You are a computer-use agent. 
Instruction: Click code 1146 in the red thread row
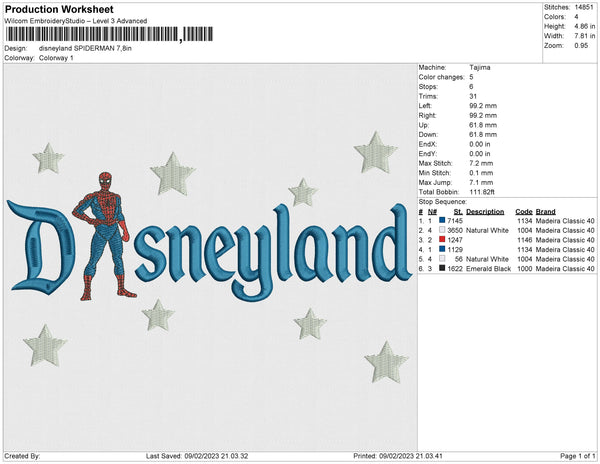525,240
